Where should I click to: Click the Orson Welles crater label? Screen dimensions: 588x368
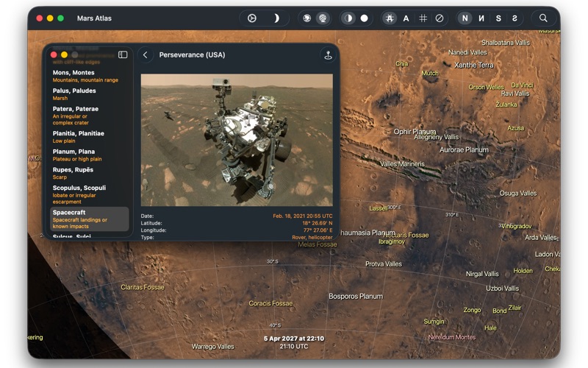coord(486,87)
